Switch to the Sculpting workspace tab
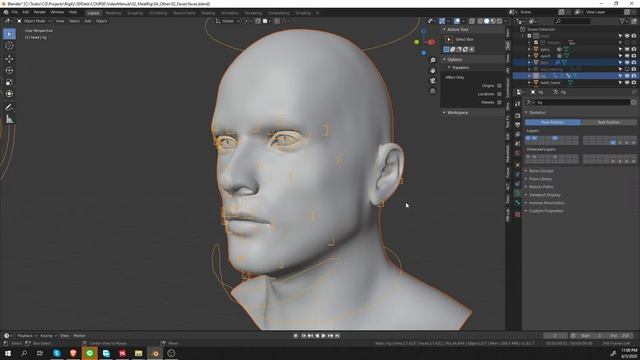Screen dimensions: 640x360 click(x=135, y=13)
